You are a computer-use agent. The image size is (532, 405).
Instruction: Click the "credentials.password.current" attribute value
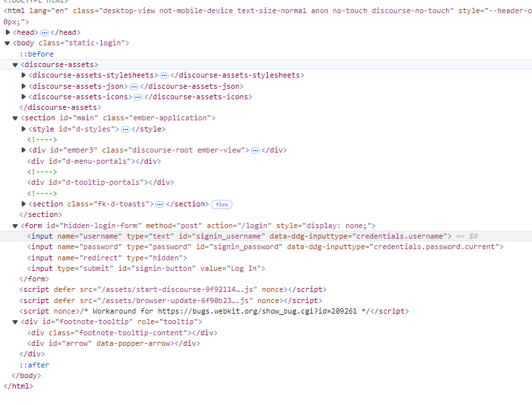coord(434,247)
